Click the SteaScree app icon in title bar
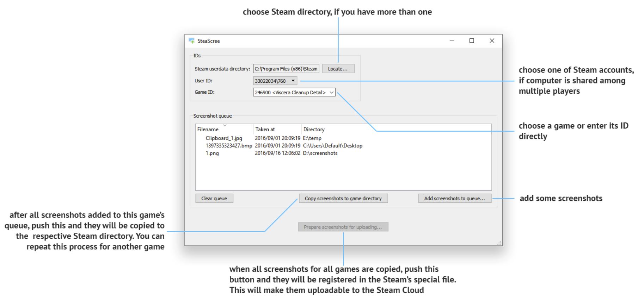The width and height of the screenshot is (644, 301). [192, 41]
